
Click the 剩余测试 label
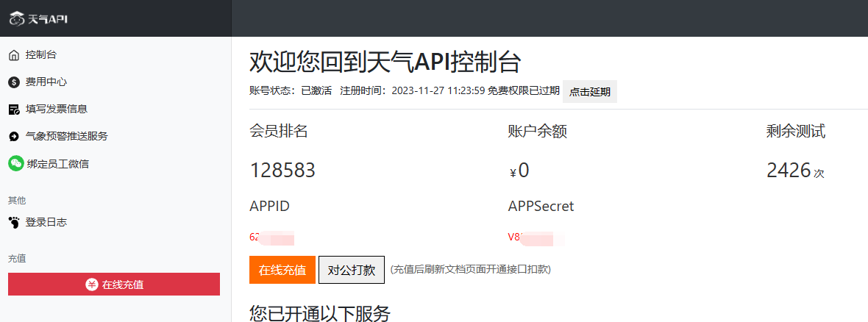pyautogui.click(x=795, y=131)
